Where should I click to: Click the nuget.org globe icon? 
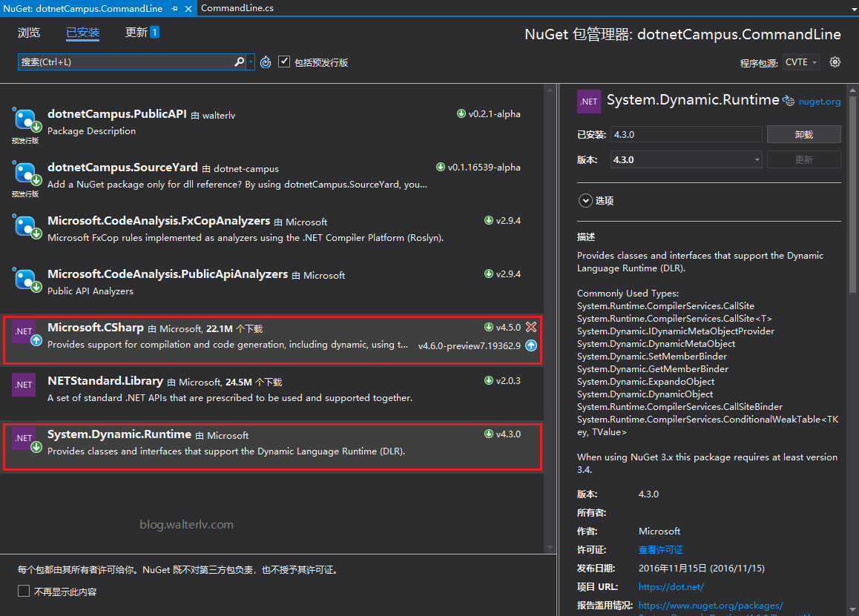789,99
